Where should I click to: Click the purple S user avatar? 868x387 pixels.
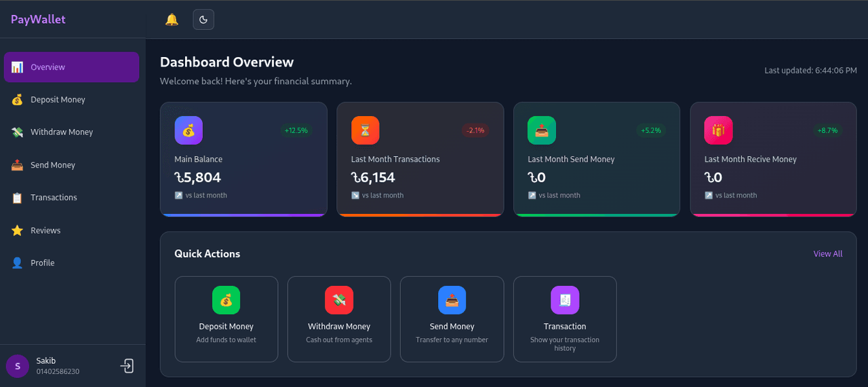coord(18,366)
